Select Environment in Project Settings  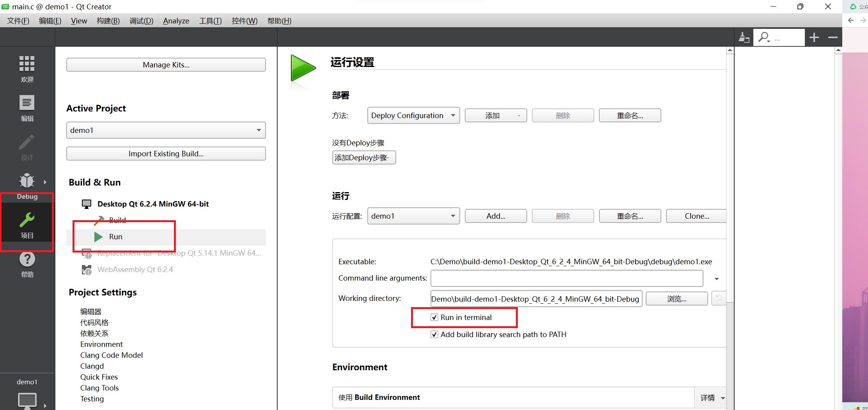(101, 344)
